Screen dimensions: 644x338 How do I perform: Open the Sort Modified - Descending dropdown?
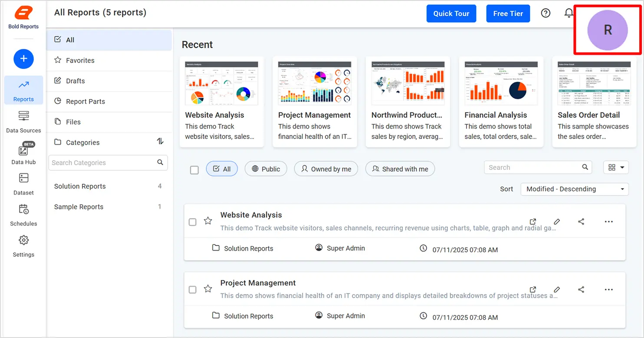[x=574, y=189]
